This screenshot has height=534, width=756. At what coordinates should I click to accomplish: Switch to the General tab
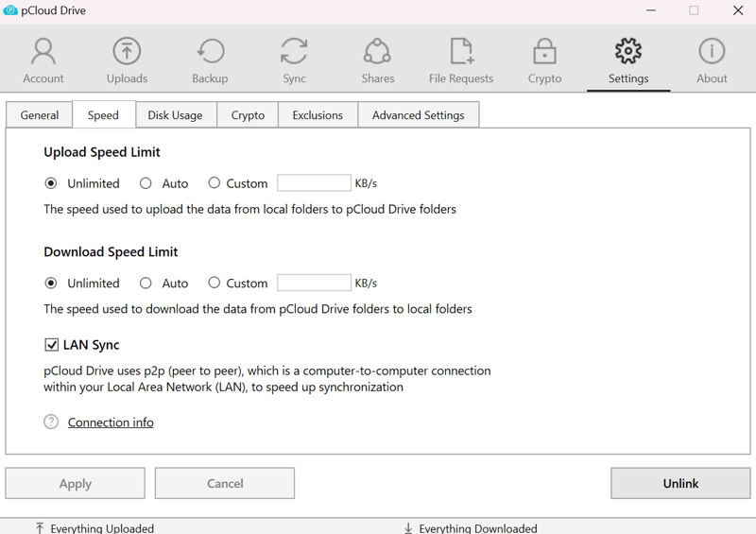(40, 115)
